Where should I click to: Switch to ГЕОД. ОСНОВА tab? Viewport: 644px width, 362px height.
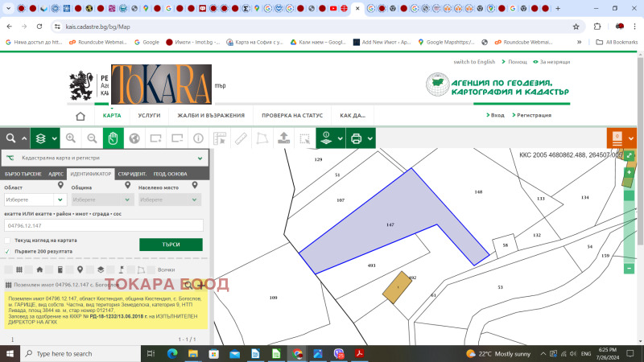point(170,174)
